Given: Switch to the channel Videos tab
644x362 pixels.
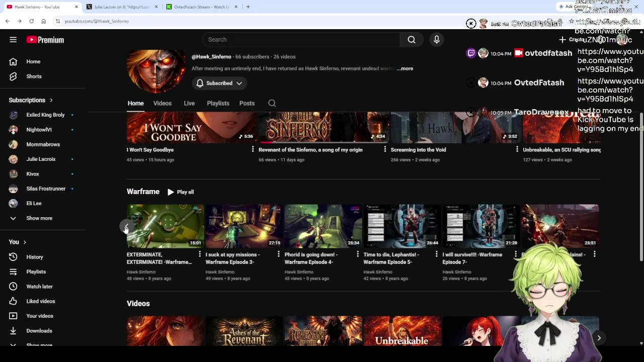Looking at the screenshot, I should click(x=162, y=103).
